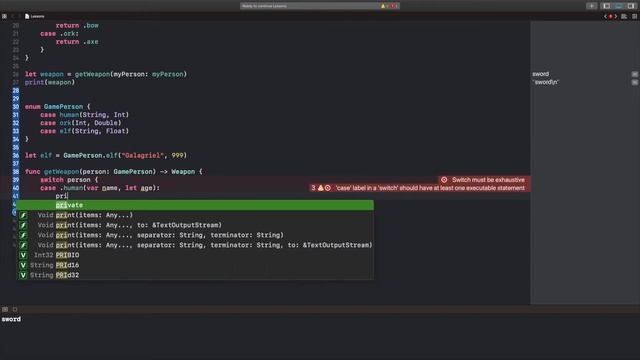Open the Lessons file breadcrumb

(x=35, y=16)
